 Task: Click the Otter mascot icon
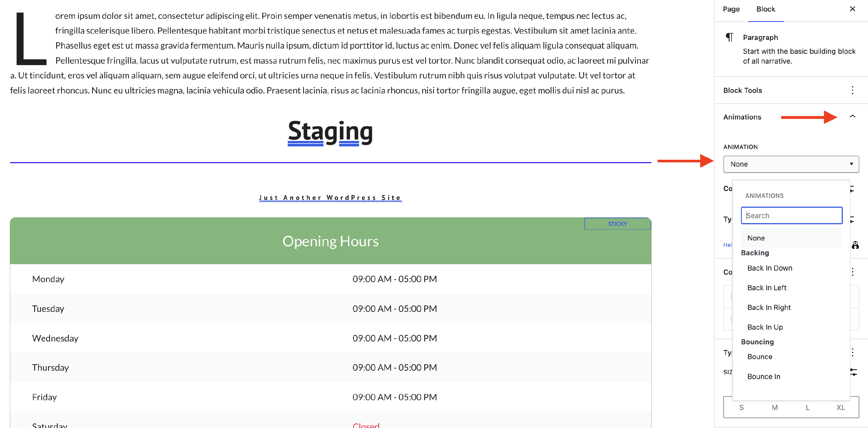click(855, 245)
